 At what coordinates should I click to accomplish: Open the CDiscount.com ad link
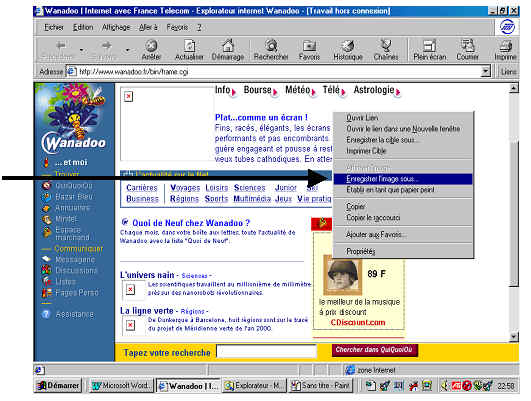pyautogui.click(x=358, y=322)
